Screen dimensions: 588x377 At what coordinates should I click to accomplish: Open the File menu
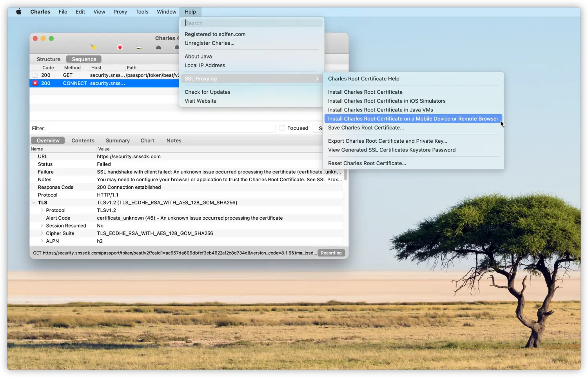[63, 12]
